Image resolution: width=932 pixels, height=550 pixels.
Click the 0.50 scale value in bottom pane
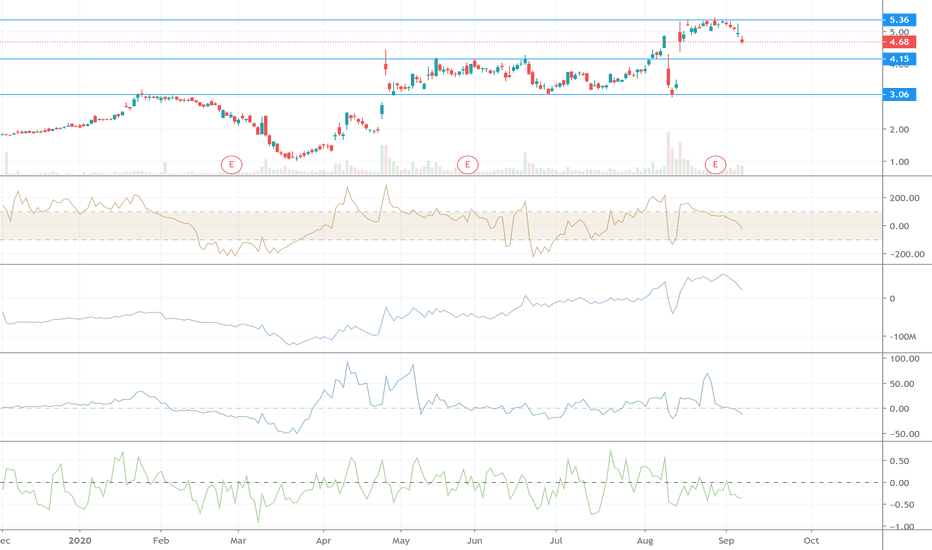[x=899, y=461]
